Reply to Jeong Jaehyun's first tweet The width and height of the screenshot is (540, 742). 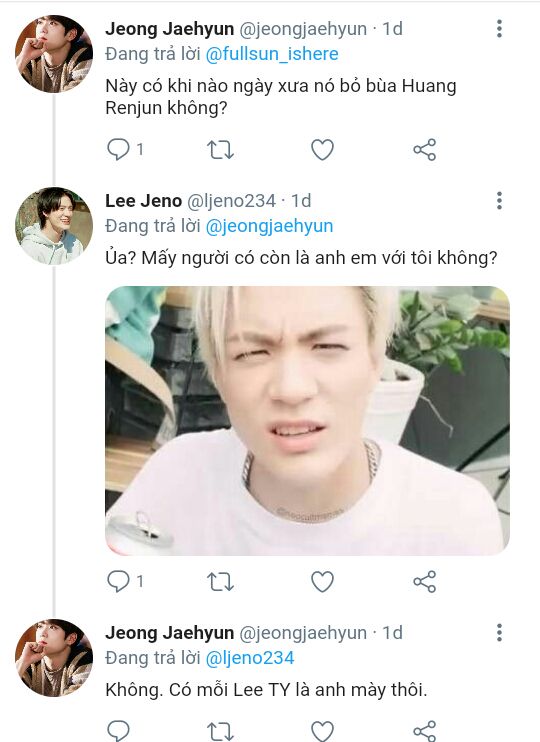(x=118, y=150)
